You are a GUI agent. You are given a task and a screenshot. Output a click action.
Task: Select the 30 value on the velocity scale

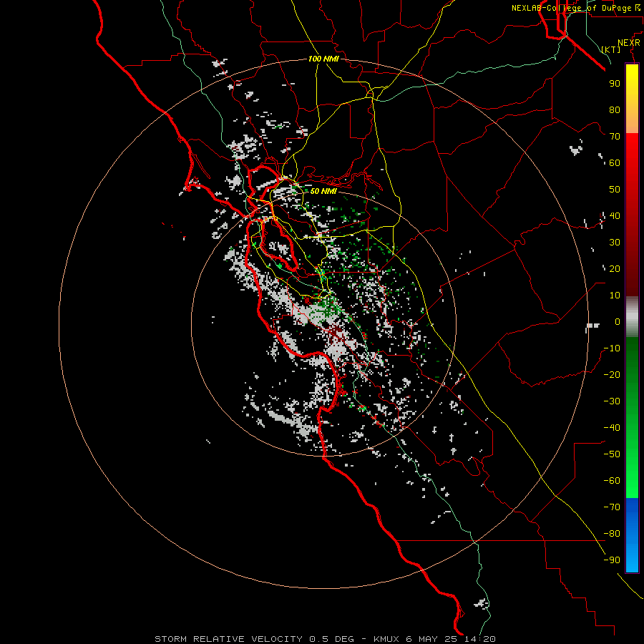tap(615, 243)
